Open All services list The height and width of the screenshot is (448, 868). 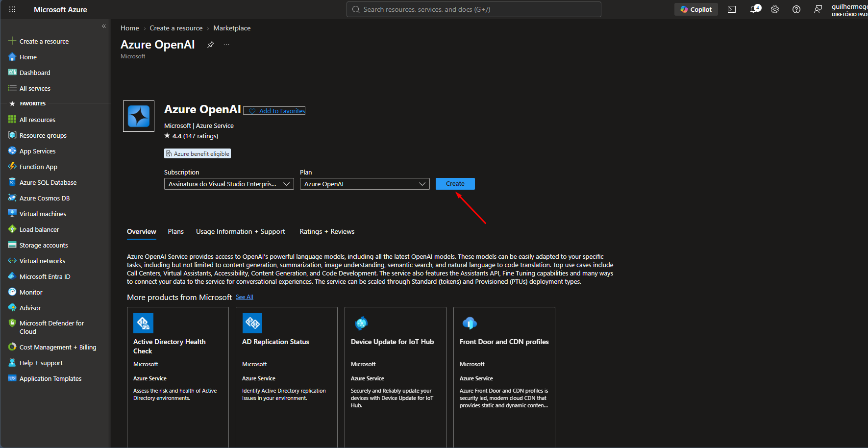[x=35, y=88]
